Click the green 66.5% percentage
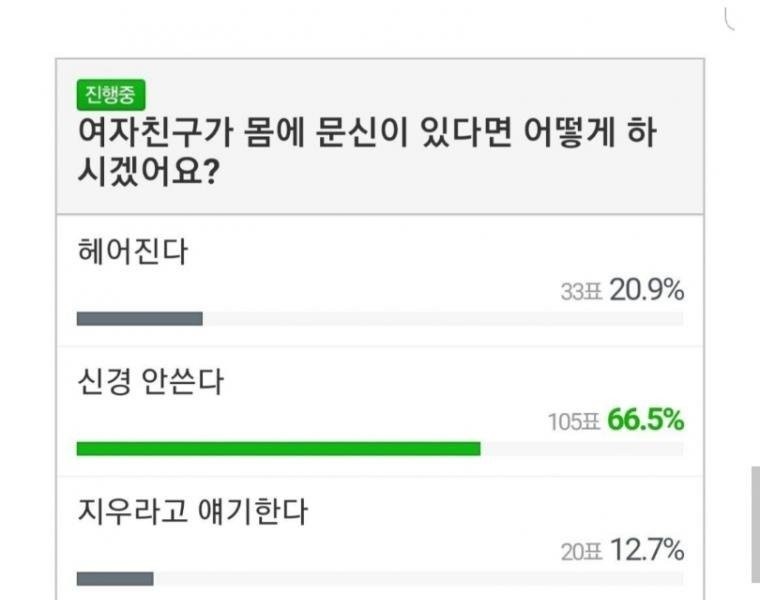Screen dimensions: 760x600 click(646, 421)
